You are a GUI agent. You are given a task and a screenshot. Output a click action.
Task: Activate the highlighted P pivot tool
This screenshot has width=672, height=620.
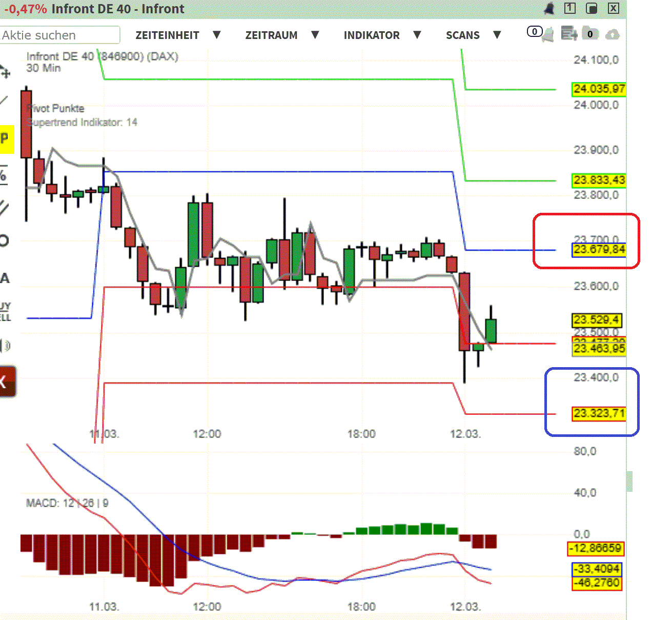[x=6, y=138]
